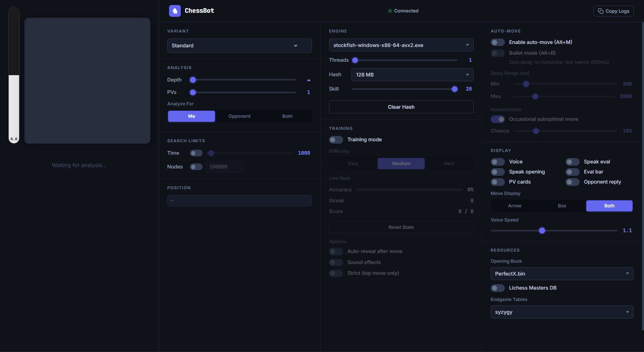Click the Connected status indicator
Screen dimensions: 644x352
(403, 11)
